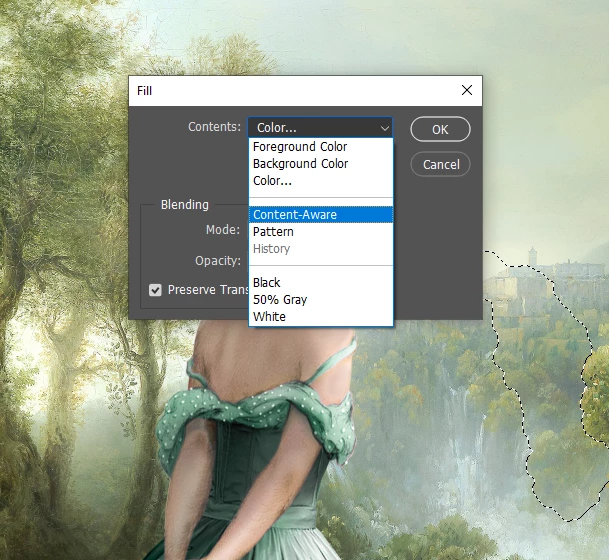Pick the Color... option in the list
Image resolution: width=609 pixels, height=560 pixels.
click(320, 181)
